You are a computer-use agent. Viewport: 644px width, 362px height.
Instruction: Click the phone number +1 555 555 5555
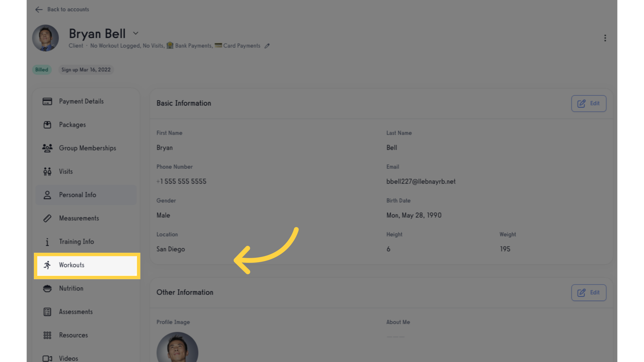[x=181, y=182]
